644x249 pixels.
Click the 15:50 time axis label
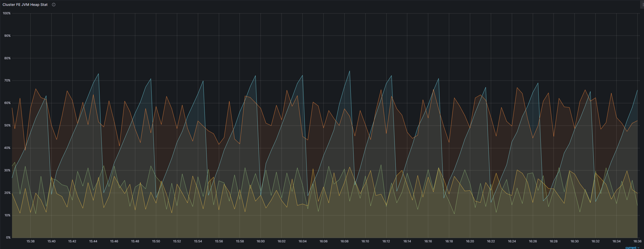point(156,241)
